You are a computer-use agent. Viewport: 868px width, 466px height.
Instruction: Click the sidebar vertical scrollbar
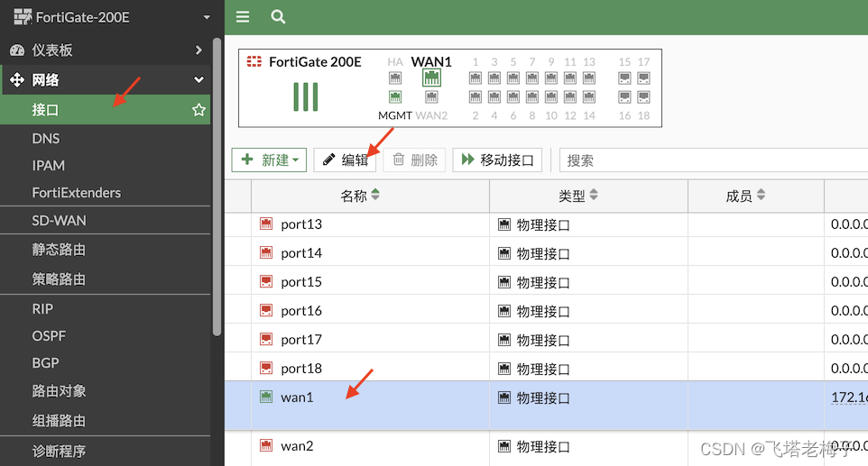[217, 187]
